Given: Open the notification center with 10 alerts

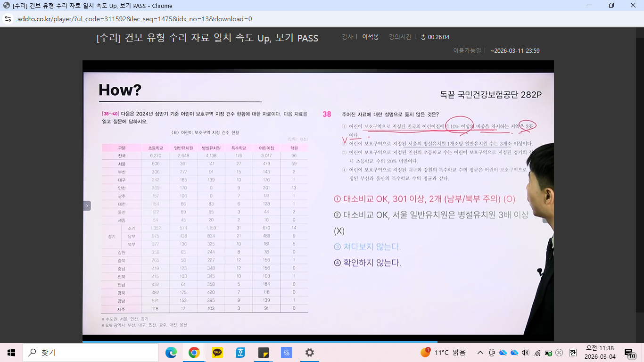Looking at the screenshot, I should pyautogui.click(x=629, y=353).
